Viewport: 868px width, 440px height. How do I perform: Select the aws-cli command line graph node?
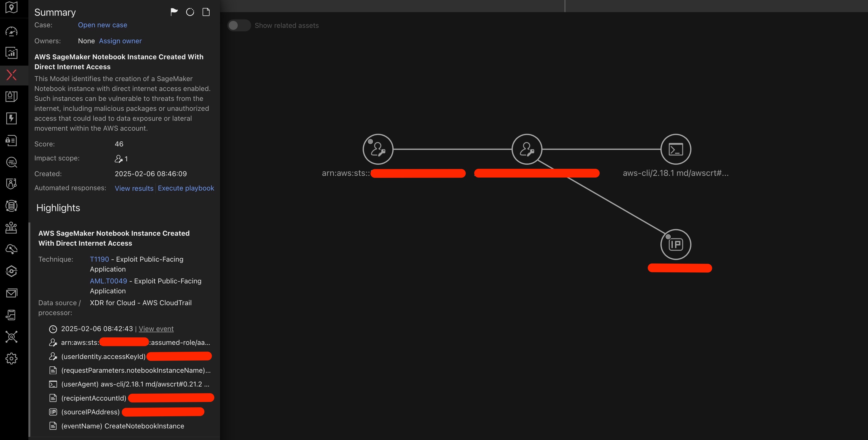676,149
